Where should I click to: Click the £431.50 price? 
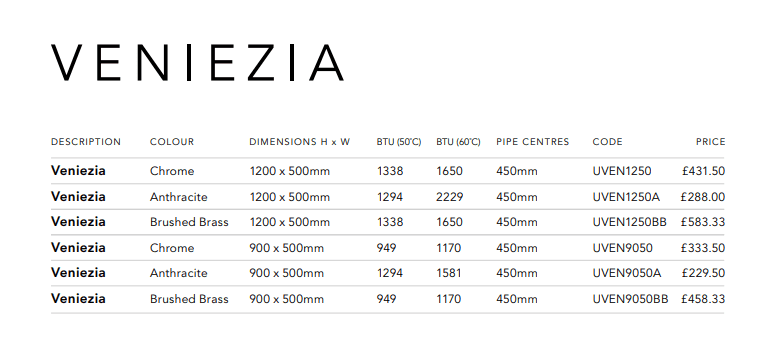[703, 171]
